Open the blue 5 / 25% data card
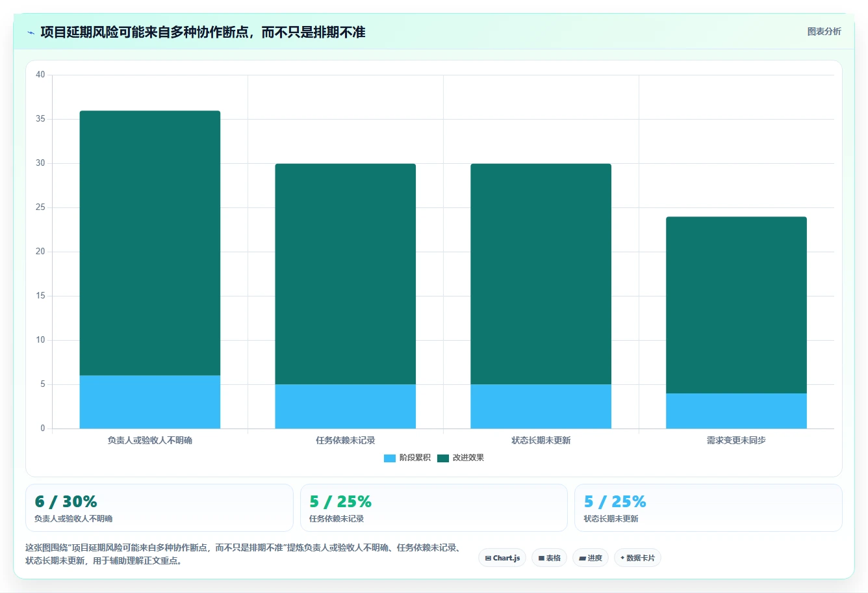The image size is (868, 593). (x=708, y=508)
